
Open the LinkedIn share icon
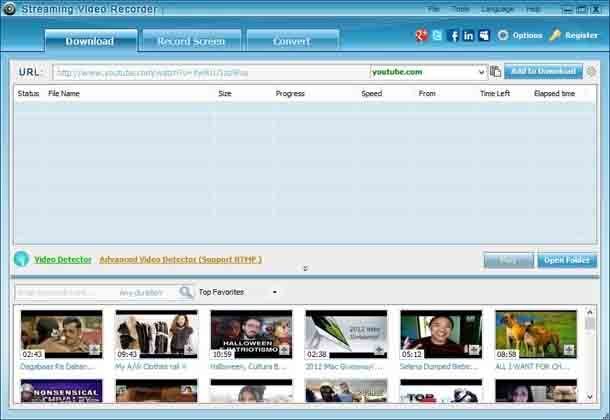pyautogui.click(x=468, y=36)
